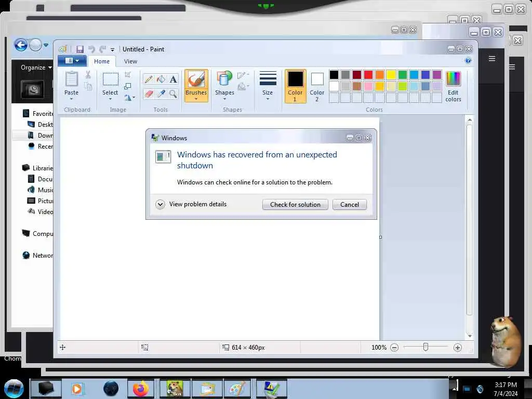Click the zoom in plus button
Viewport: 532px width, 399px height.
(457, 348)
